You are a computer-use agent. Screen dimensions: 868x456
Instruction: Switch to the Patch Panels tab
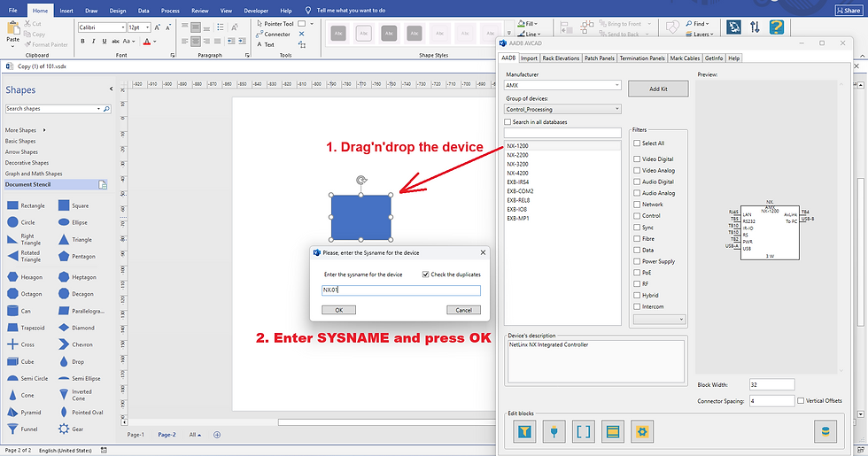tap(600, 58)
